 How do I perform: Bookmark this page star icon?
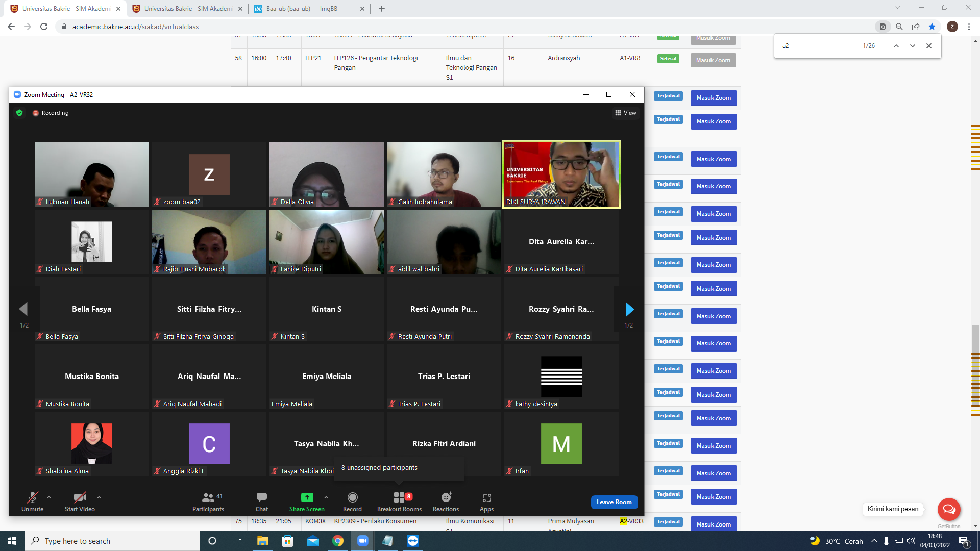(x=932, y=27)
